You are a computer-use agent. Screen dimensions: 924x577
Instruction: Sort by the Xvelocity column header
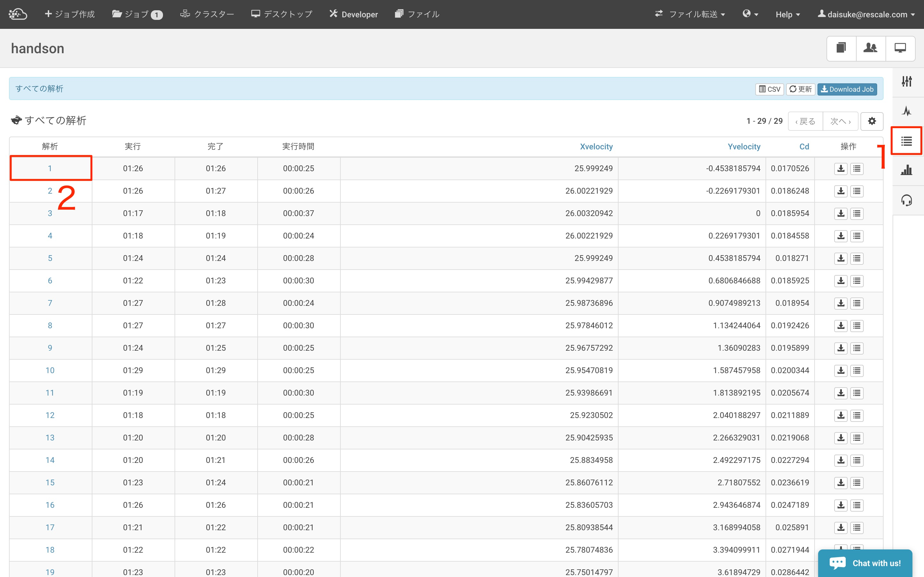click(596, 146)
